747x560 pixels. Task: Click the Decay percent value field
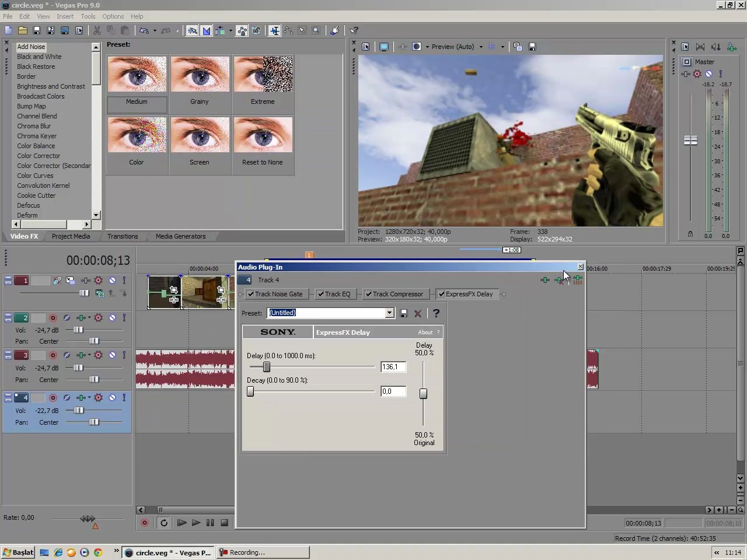tap(393, 391)
